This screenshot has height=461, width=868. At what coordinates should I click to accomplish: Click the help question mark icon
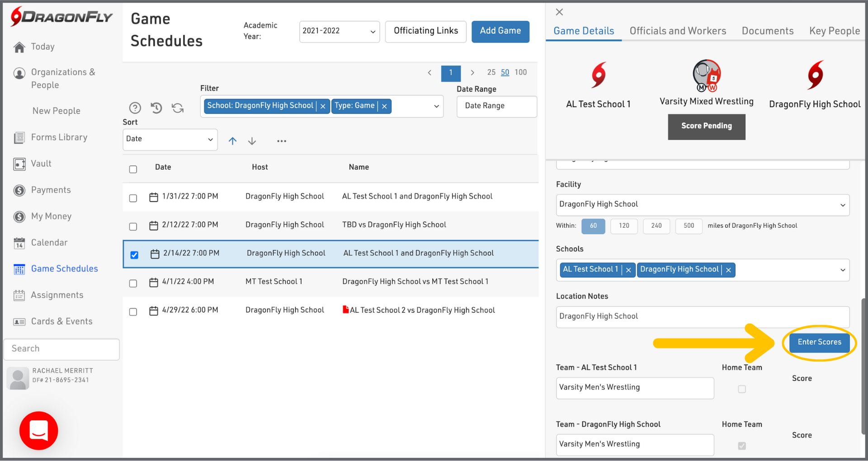coord(135,108)
